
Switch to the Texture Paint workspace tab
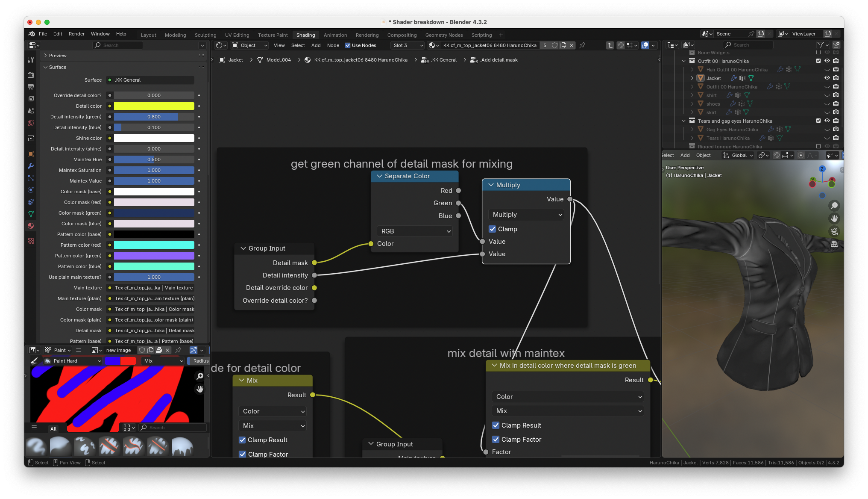click(x=273, y=35)
